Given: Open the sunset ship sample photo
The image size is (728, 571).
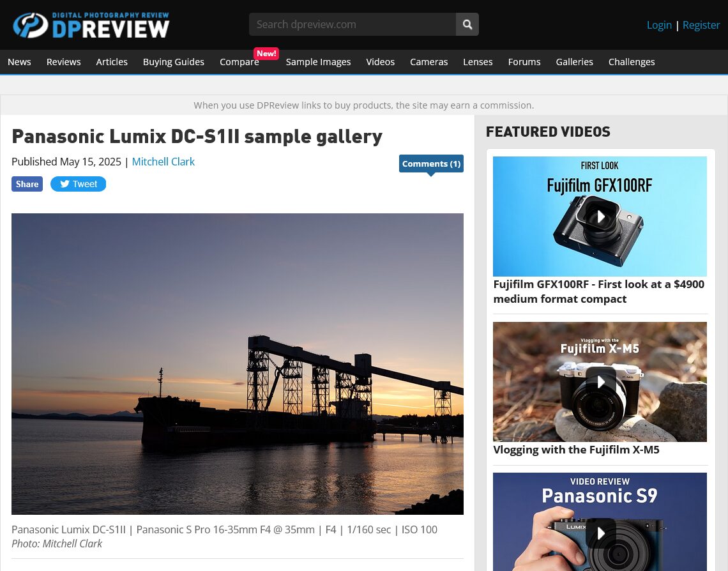Looking at the screenshot, I should pyautogui.click(x=238, y=364).
